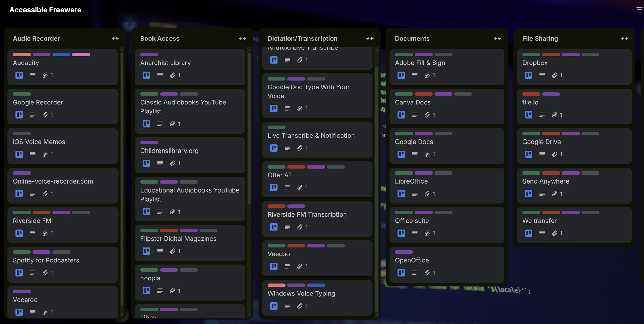Viewport: 644px width, 324px height.
Task: Open the Vocaroo card
Action: [25, 300]
